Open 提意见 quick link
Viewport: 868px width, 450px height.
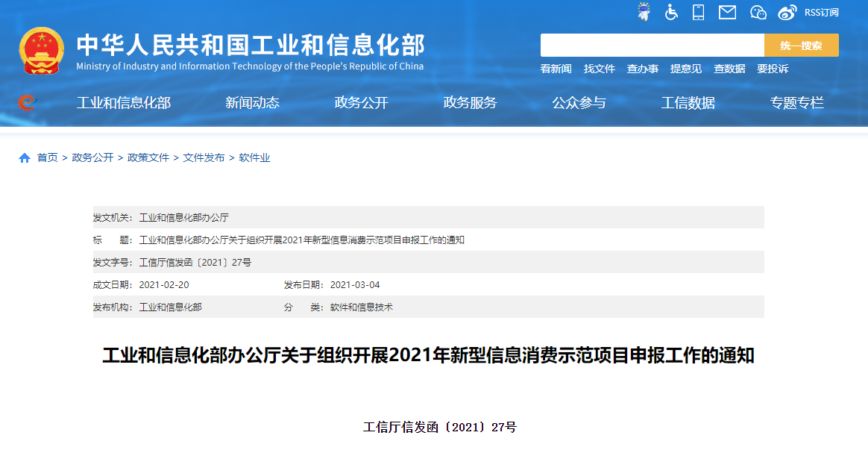pyautogui.click(x=686, y=69)
